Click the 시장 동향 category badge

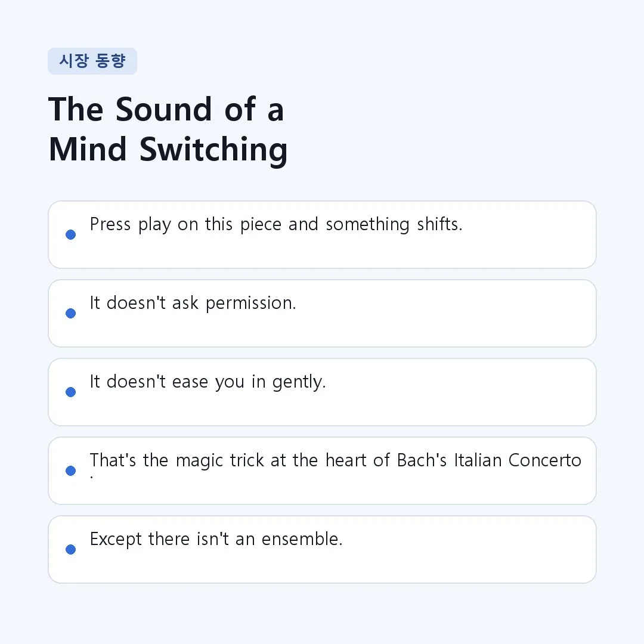[92, 61]
